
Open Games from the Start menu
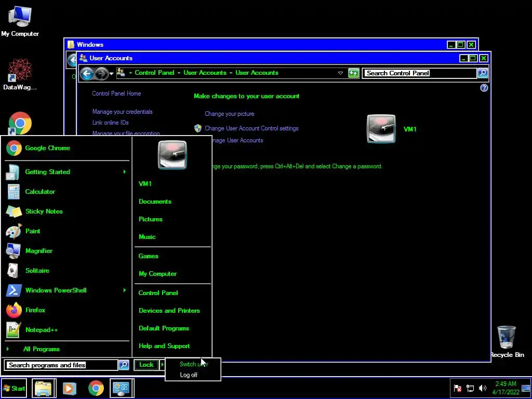148,256
